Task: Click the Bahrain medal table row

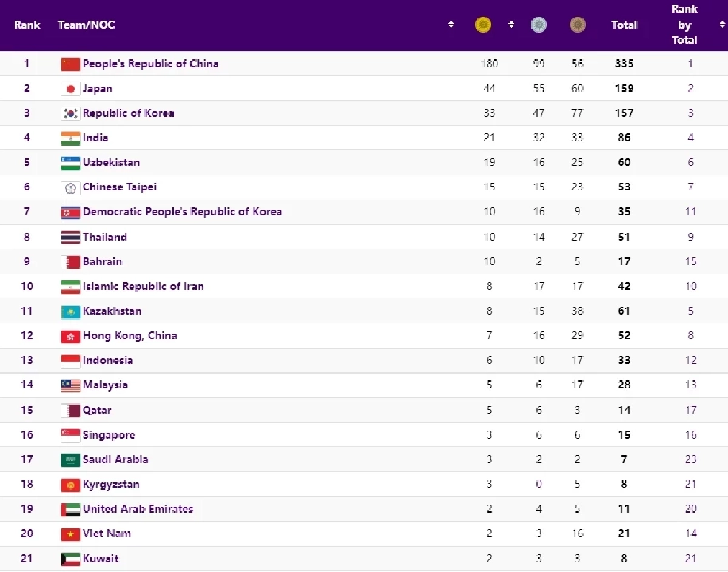Action: (364, 261)
